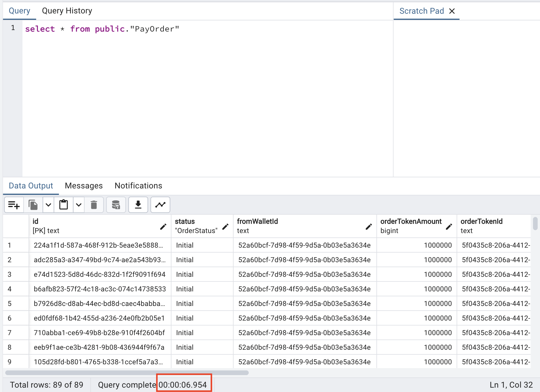Image resolution: width=540 pixels, height=392 pixels.
Task: Select row 3 by its row number
Action: [10, 274]
